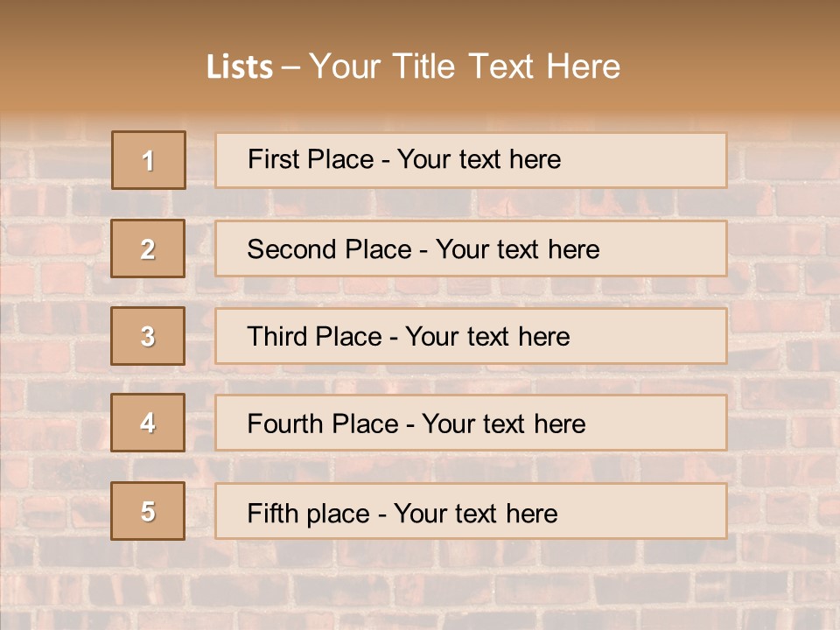Click the slide title text
Image resolution: width=840 pixels, height=630 pixels.
point(413,66)
